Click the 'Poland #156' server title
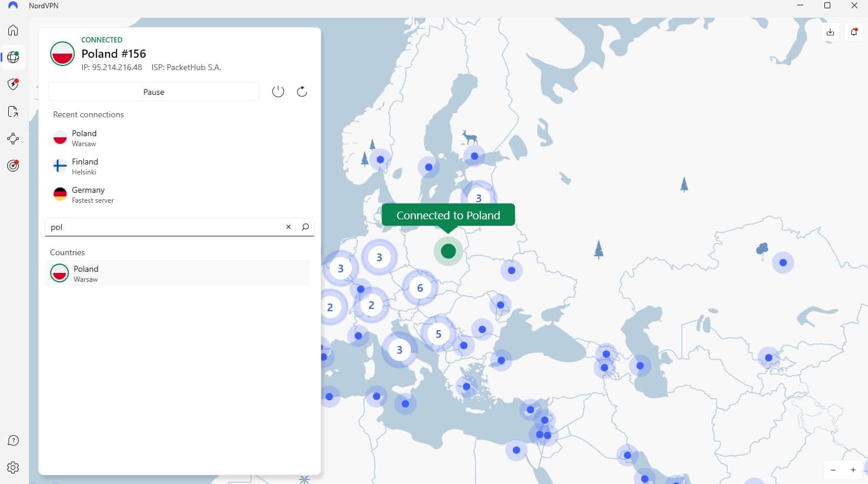The image size is (868, 484). click(114, 54)
